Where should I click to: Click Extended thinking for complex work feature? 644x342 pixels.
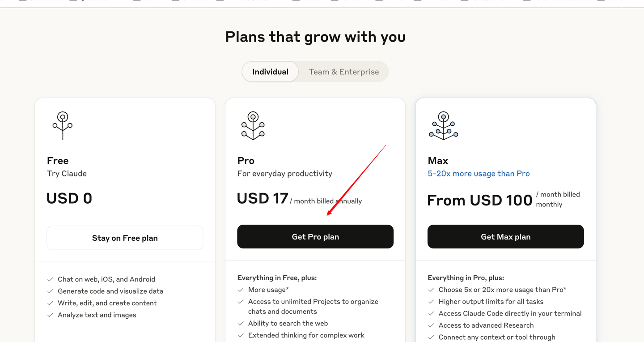(306, 335)
